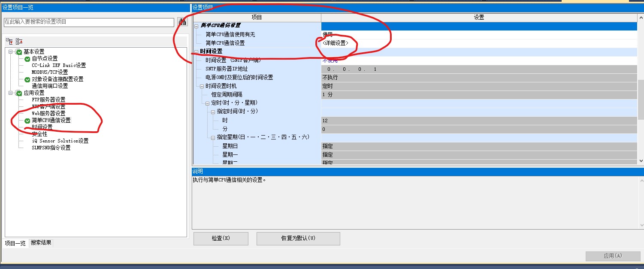
Task: Click the expand-all tree icon
Action: click(9, 41)
